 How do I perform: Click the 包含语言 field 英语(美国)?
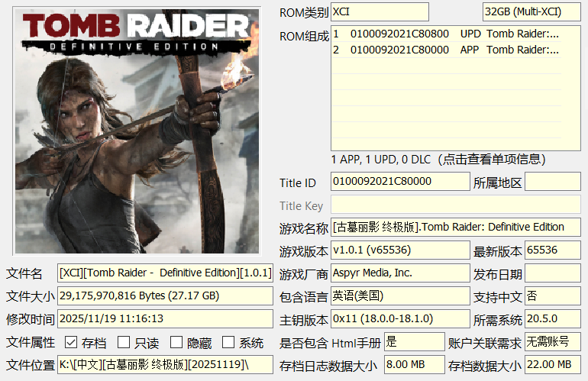[400, 296]
